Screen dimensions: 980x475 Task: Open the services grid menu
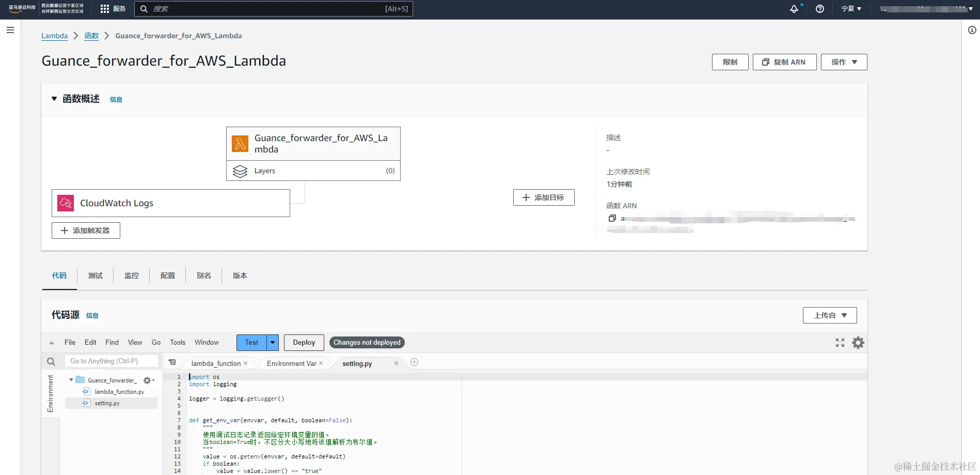click(x=105, y=9)
